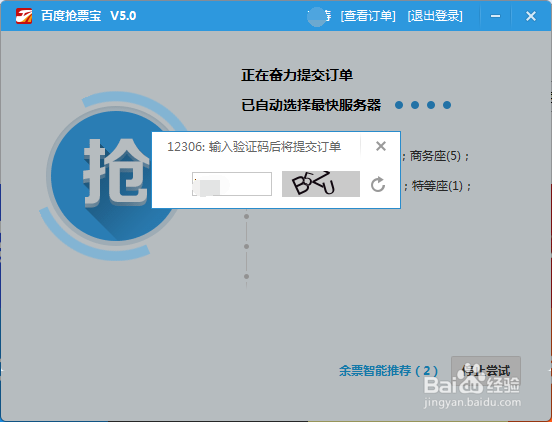Open 余票智能推荐 (2) link
Screen dimensions: 552x422
(388, 371)
